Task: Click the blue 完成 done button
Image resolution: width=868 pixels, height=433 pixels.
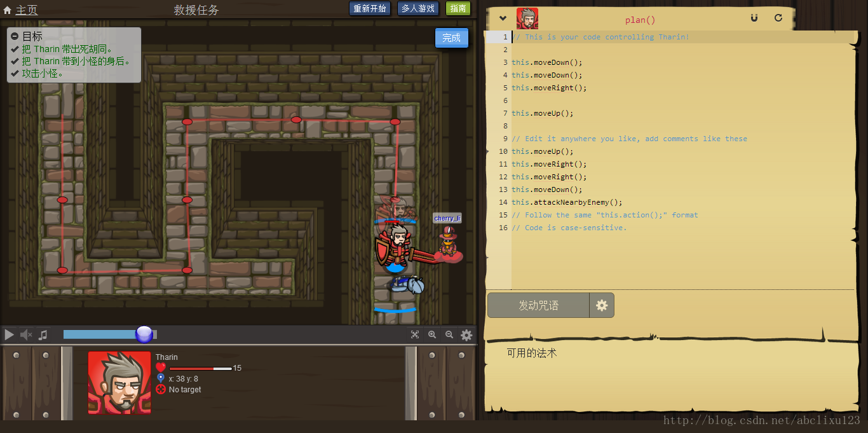Action: [x=452, y=38]
